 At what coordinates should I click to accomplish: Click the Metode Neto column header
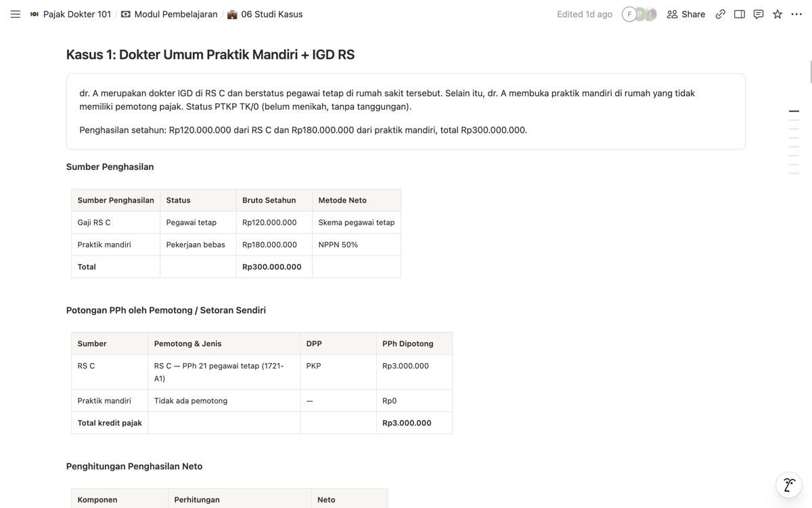[357, 200]
